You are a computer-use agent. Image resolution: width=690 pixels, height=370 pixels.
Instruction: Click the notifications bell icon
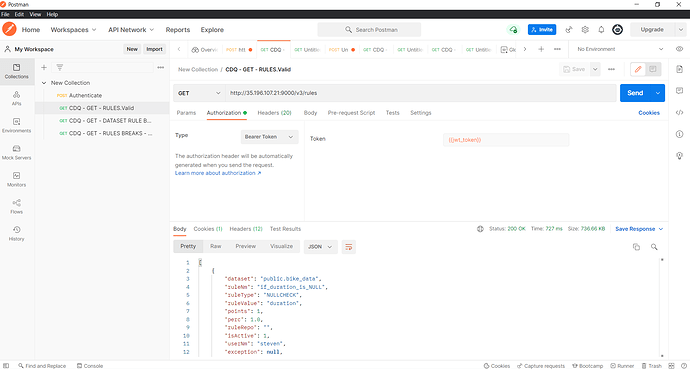[x=601, y=29]
